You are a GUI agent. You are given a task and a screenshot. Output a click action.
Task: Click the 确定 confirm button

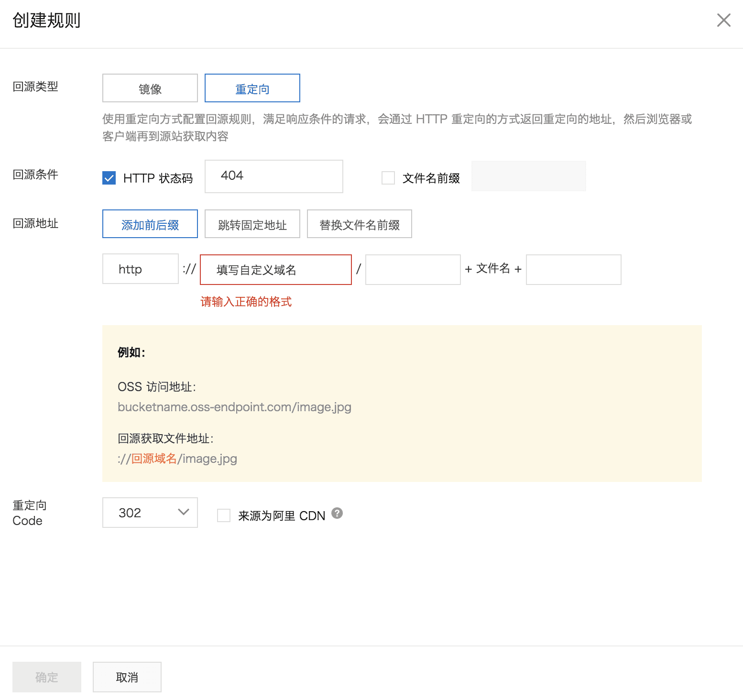click(x=46, y=677)
